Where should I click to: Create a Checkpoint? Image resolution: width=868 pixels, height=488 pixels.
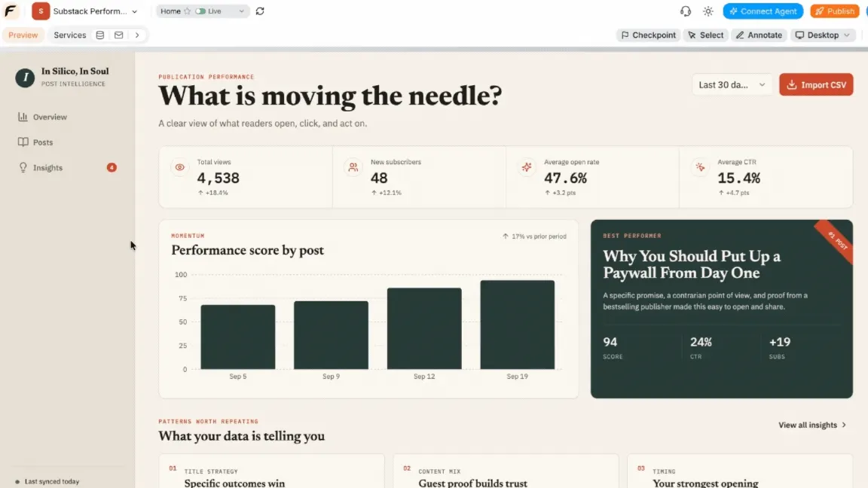648,35
